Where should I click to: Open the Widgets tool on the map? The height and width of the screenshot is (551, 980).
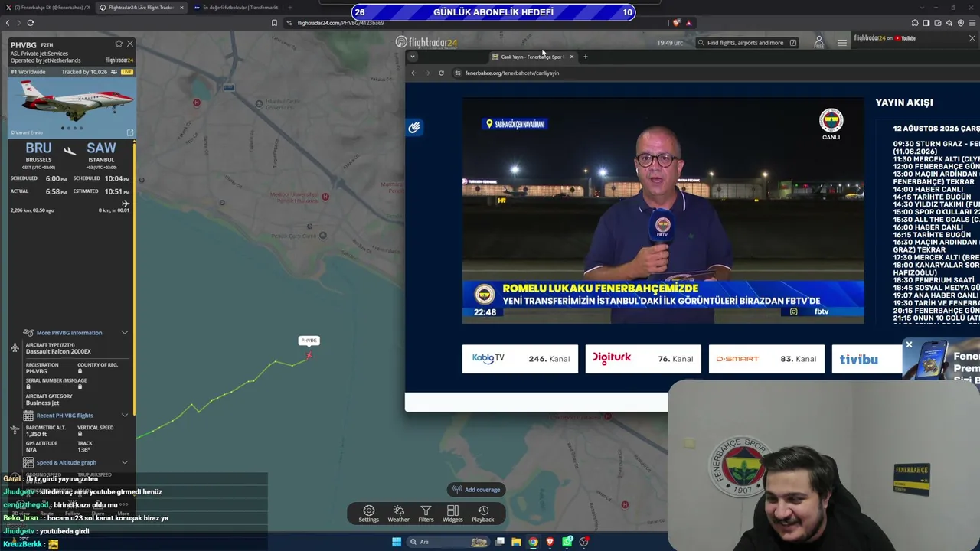point(452,514)
